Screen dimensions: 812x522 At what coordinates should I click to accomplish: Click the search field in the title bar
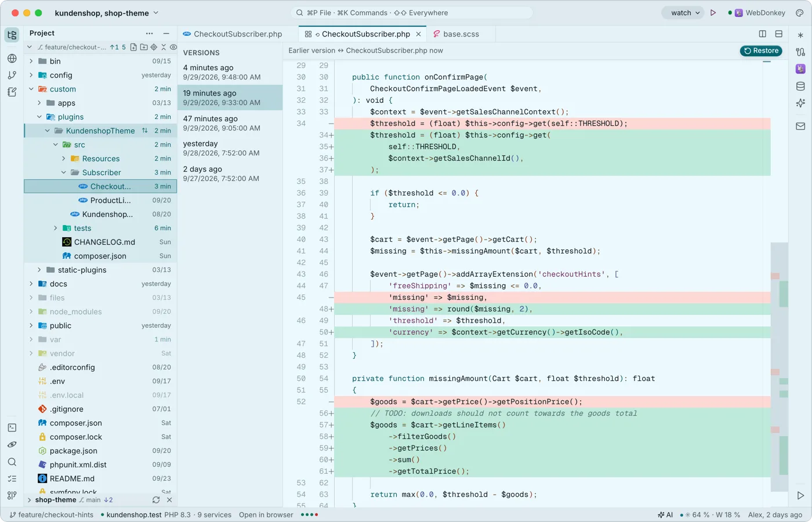pos(412,13)
